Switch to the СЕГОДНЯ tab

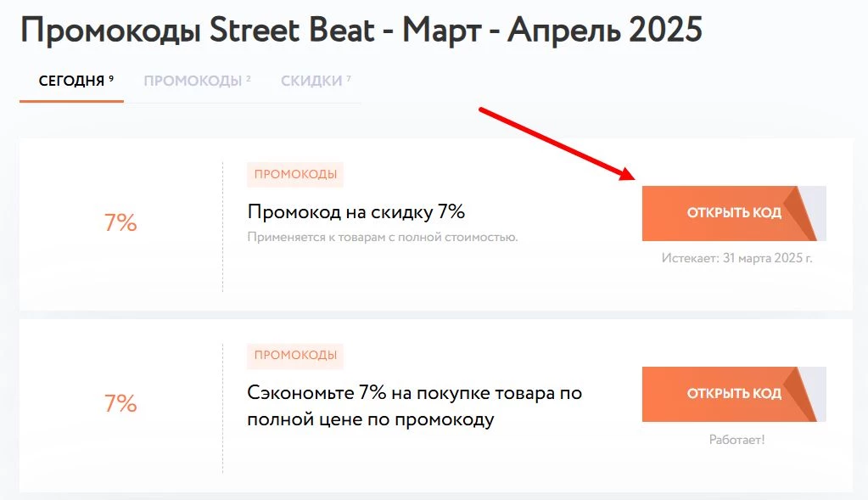point(71,81)
